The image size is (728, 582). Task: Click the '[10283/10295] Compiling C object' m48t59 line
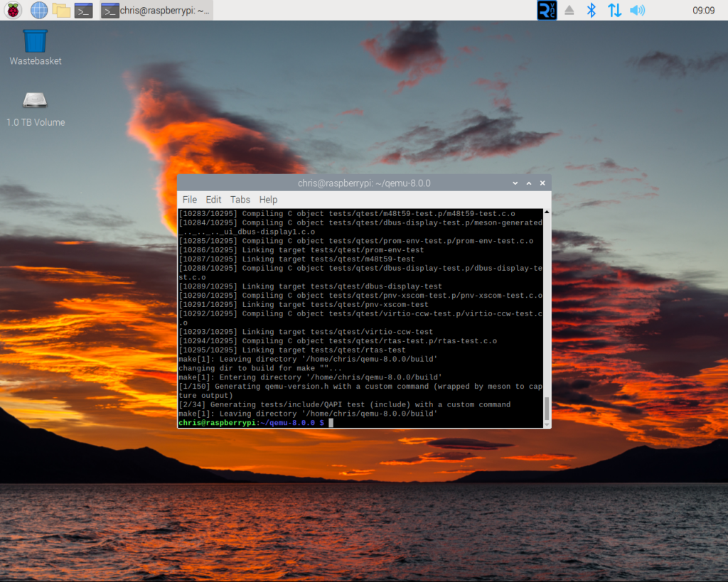pos(347,213)
